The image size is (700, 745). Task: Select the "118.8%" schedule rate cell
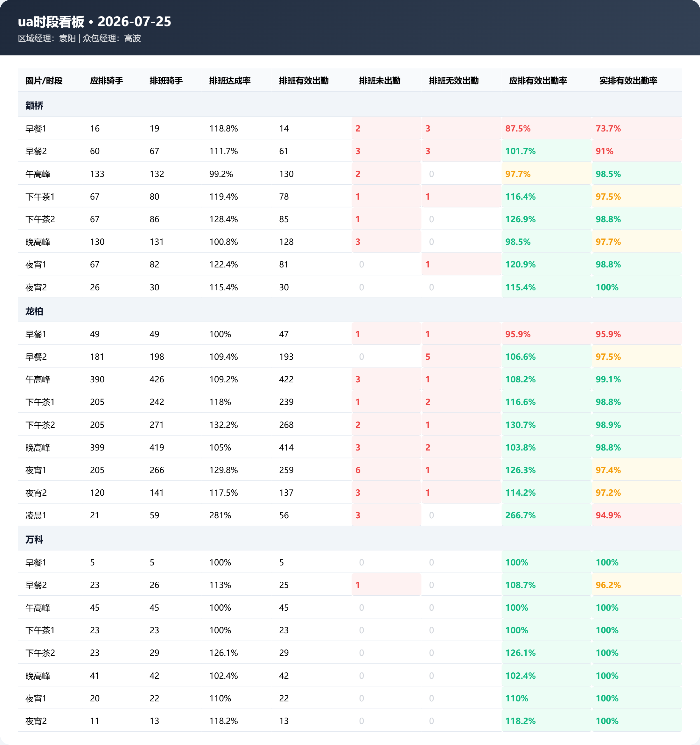[x=224, y=129]
